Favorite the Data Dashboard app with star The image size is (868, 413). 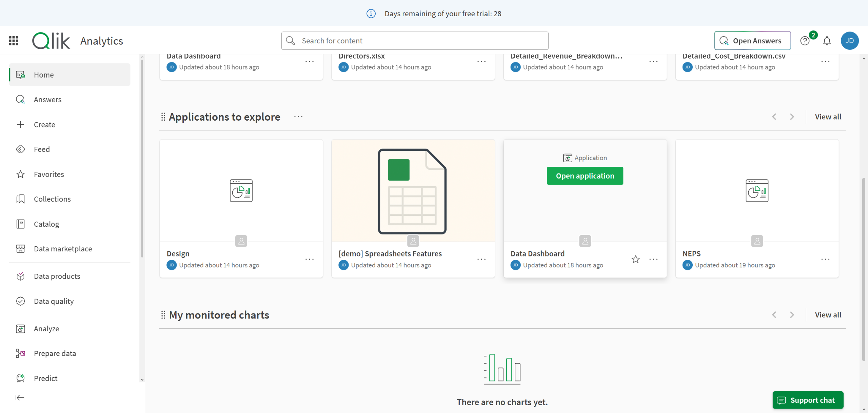point(635,259)
